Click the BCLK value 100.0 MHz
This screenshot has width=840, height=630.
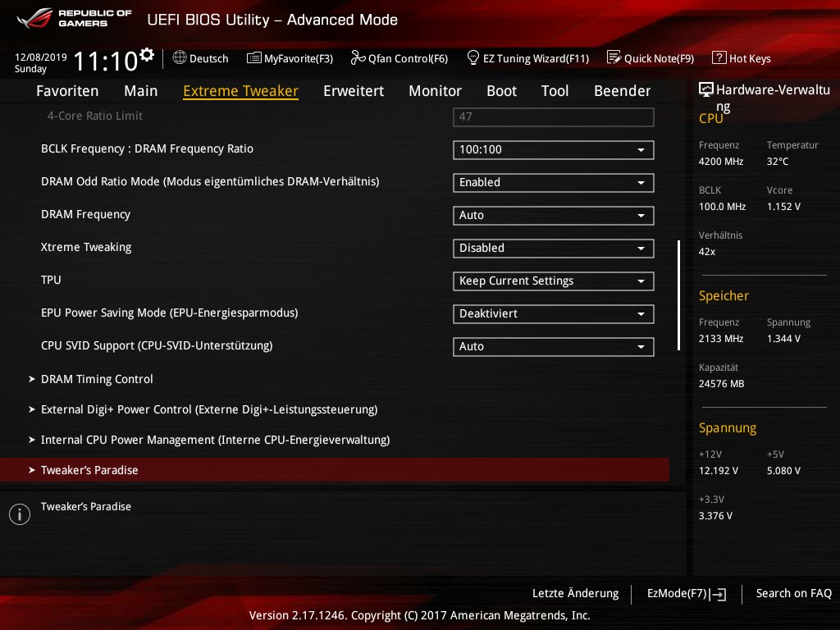click(x=722, y=206)
